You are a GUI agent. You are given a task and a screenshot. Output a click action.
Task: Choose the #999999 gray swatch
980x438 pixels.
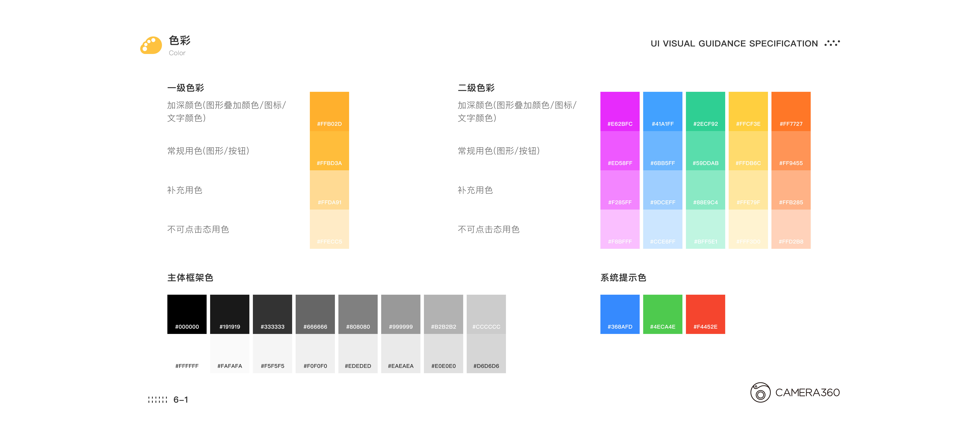click(401, 314)
